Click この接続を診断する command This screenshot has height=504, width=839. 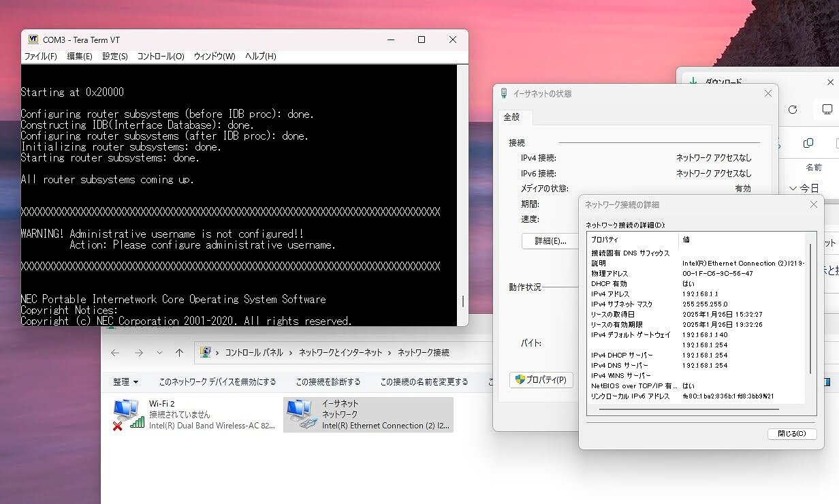328,382
